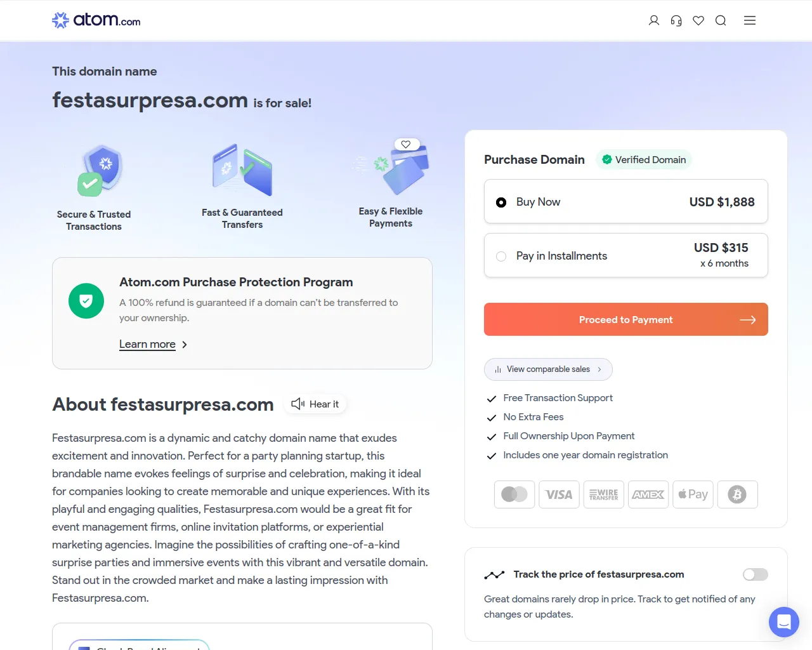Expand View comparable sales
Image resolution: width=812 pixels, height=650 pixels.
(x=548, y=369)
